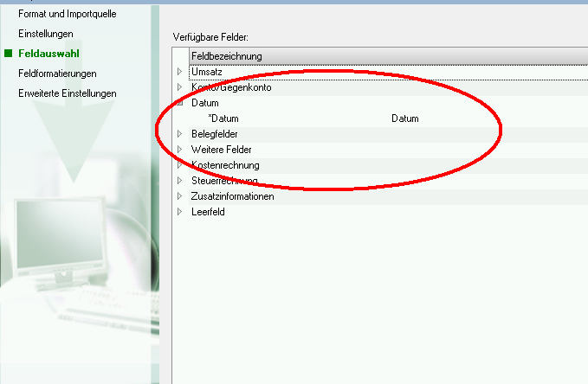Select the Steuerrechnung row
The width and height of the screenshot is (588, 384).
(x=389, y=181)
